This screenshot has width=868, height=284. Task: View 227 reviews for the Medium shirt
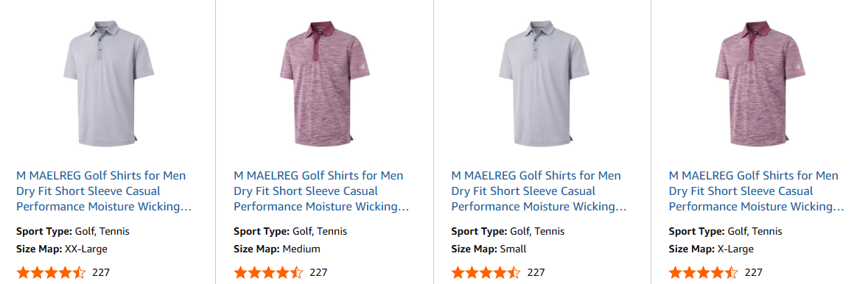pyautogui.click(x=318, y=272)
